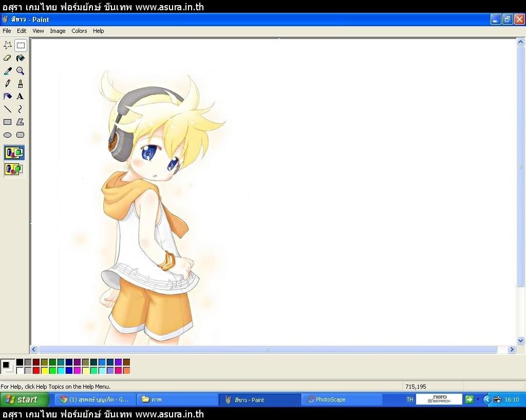
Task: Click the Nero Search box
Action: (439, 399)
